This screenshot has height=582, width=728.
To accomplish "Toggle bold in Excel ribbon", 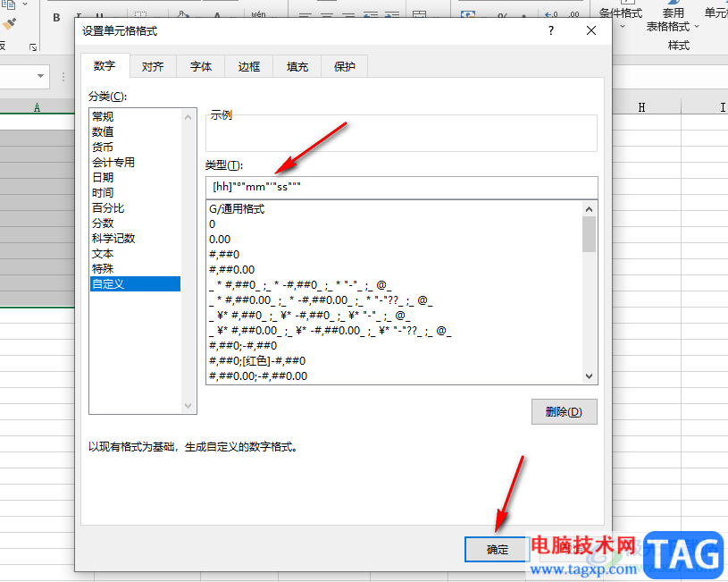I will (56, 17).
